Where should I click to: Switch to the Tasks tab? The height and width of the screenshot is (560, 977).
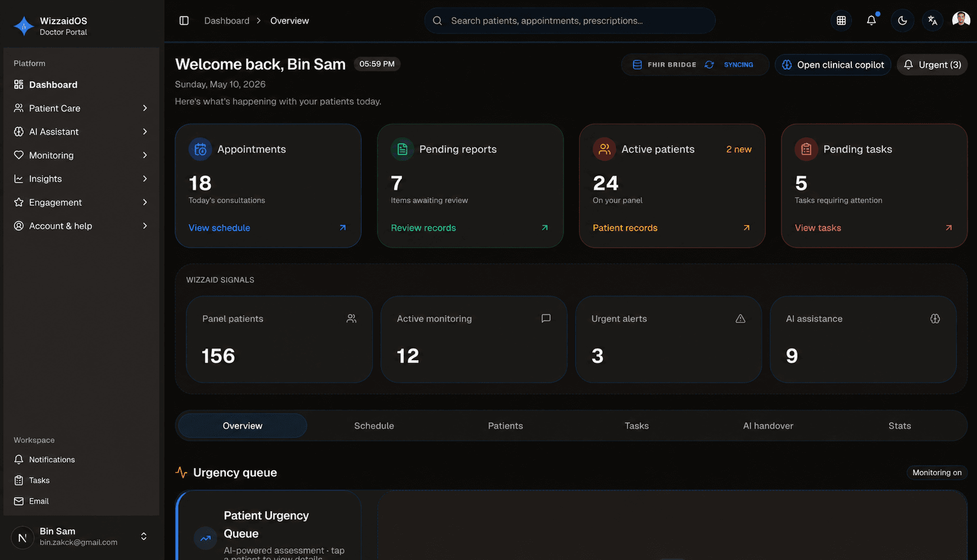[637, 426]
